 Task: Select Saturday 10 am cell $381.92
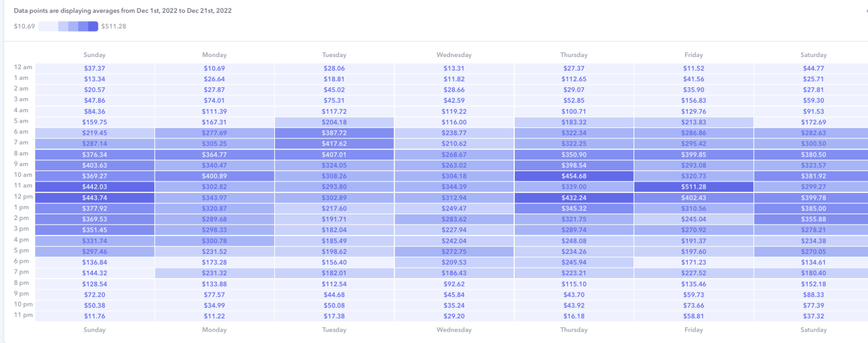tap(811, 176)
